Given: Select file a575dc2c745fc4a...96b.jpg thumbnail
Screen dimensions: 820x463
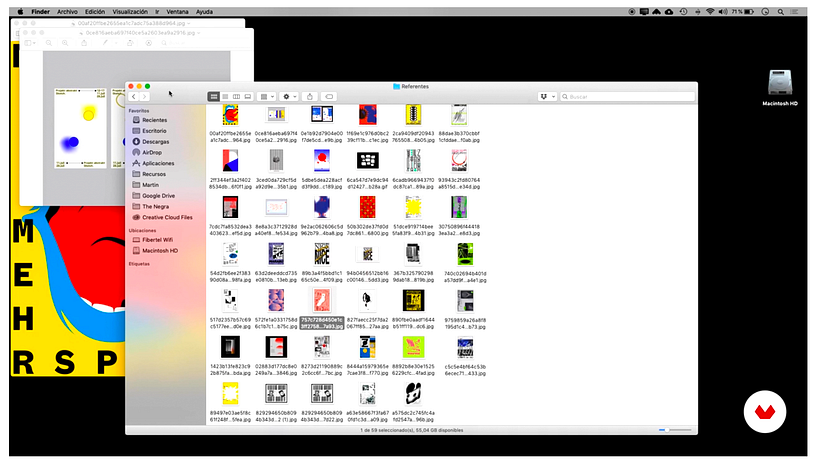Looking at the screenshot, I should click(413, 393).
